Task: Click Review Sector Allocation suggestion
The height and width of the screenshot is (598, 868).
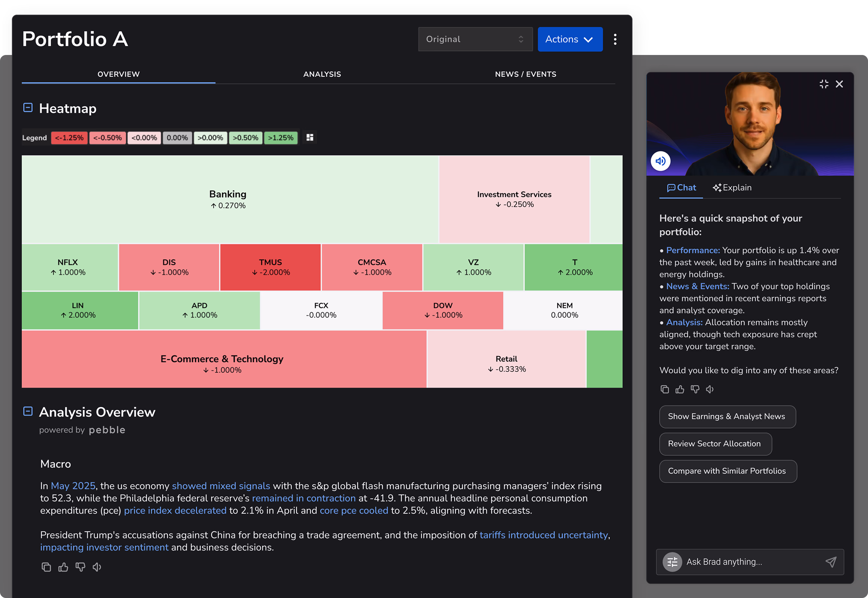Action: click(x=715, y=444)
